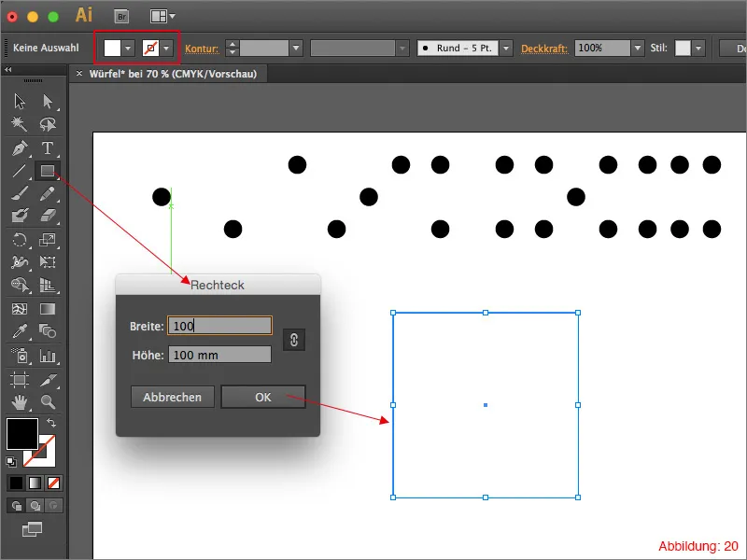The height and width of the screenshot is (560, 747).
Task: Select the Symbol Sprayer tool
Action: 20,356
